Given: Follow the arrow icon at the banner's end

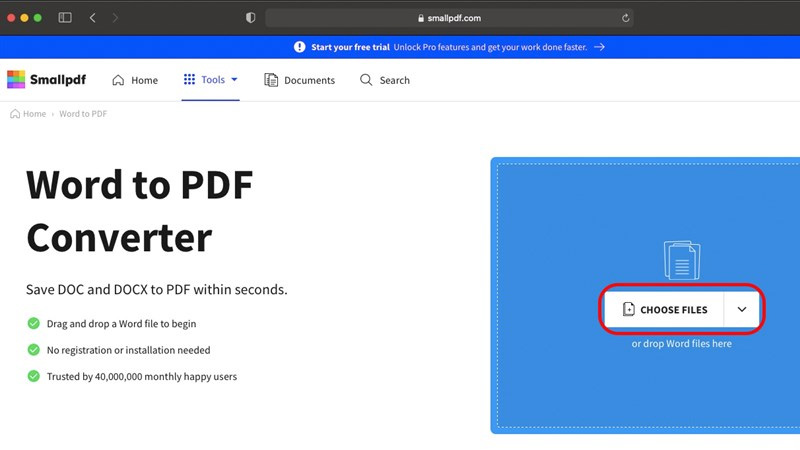Looking at the screenshot, I should (x=599, y=47).
